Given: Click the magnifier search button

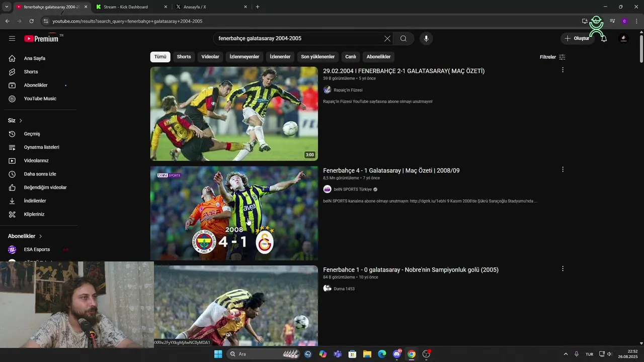Looking at the screenshot, I should pos(404,38).
